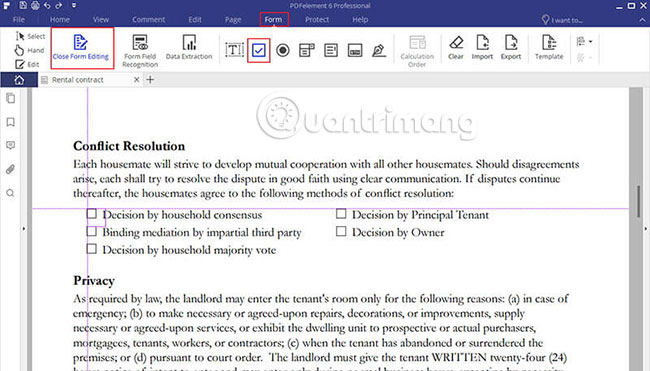Open the Protect ribbon tab

pyautogui.click(x=317, y=19)
